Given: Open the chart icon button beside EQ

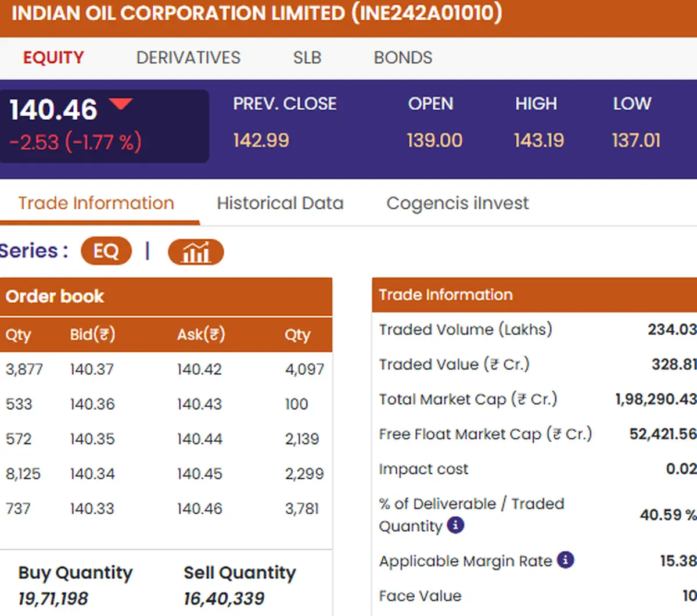Looking at the screenshot, I should 196,252.
